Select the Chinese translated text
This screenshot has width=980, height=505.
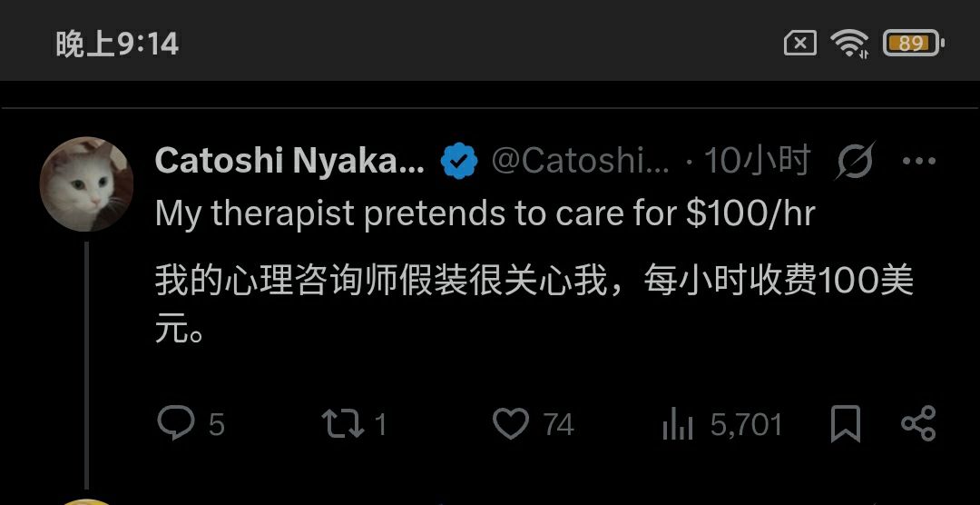[534, 303]
